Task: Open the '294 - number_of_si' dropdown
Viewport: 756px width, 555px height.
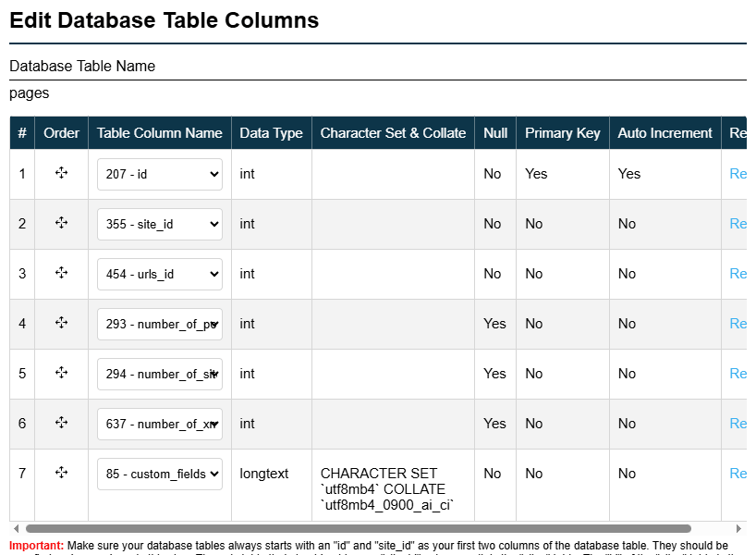Action: click(160, 374)
